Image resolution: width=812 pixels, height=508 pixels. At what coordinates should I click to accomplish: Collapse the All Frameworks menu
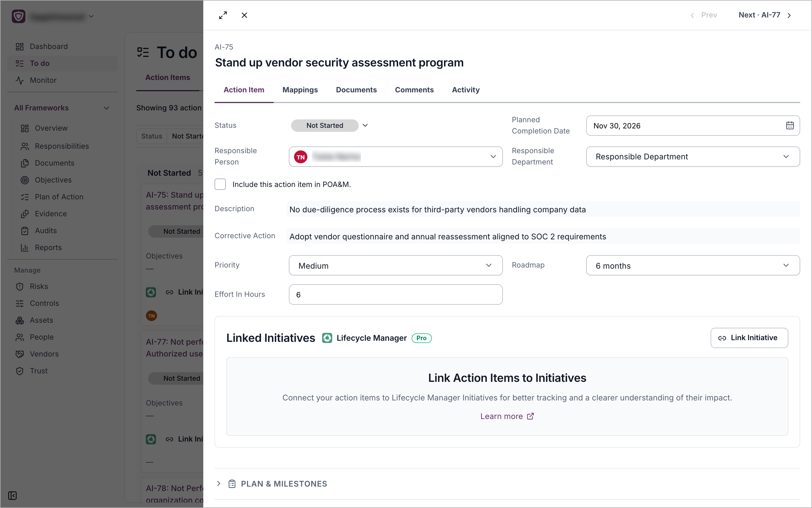pyautogui.click(x=106, y=108)
